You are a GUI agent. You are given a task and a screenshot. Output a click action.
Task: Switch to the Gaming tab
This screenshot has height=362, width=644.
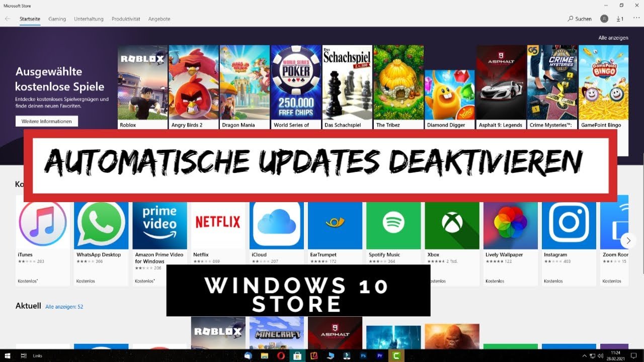coord(57,19)
